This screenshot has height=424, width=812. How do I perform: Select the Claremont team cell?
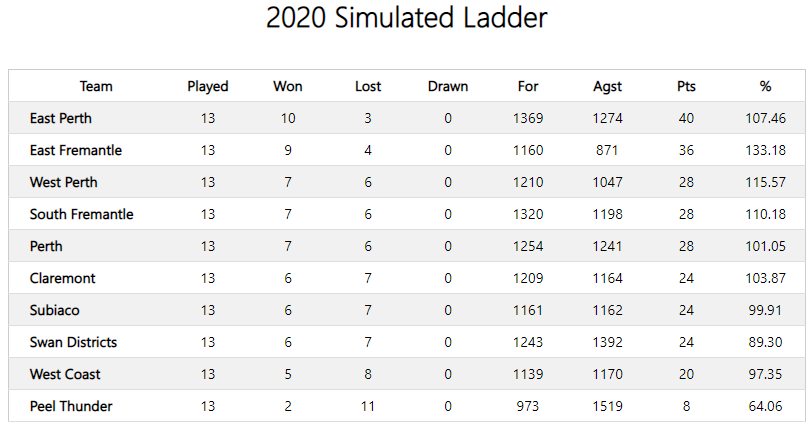coord(62,278)
